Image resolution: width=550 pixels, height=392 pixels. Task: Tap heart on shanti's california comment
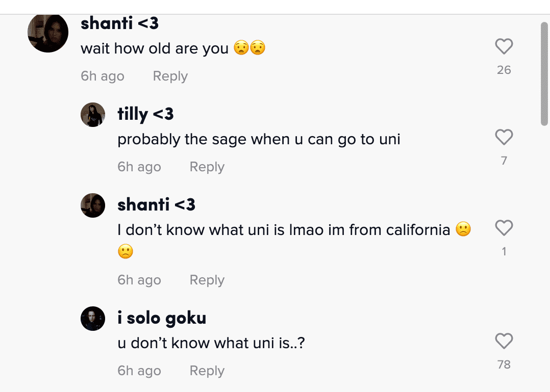pos(504,228)
